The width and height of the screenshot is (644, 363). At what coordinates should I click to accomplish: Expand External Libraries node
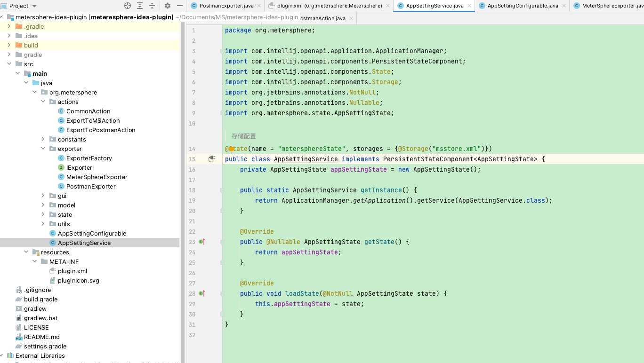2,355
